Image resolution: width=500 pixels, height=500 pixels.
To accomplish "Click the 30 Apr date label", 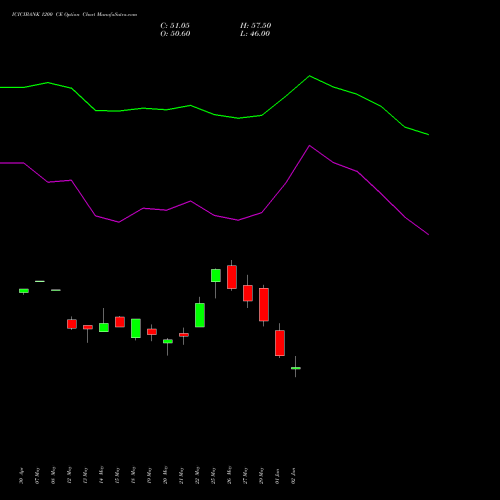I will pyautogui.click(x=22, y=476).
